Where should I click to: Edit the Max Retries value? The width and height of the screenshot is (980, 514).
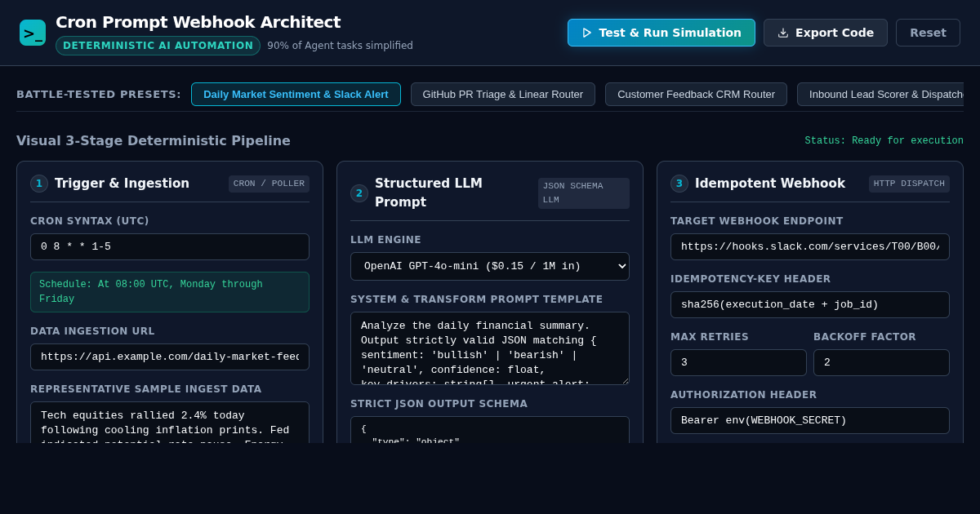[x=738, y=362]
